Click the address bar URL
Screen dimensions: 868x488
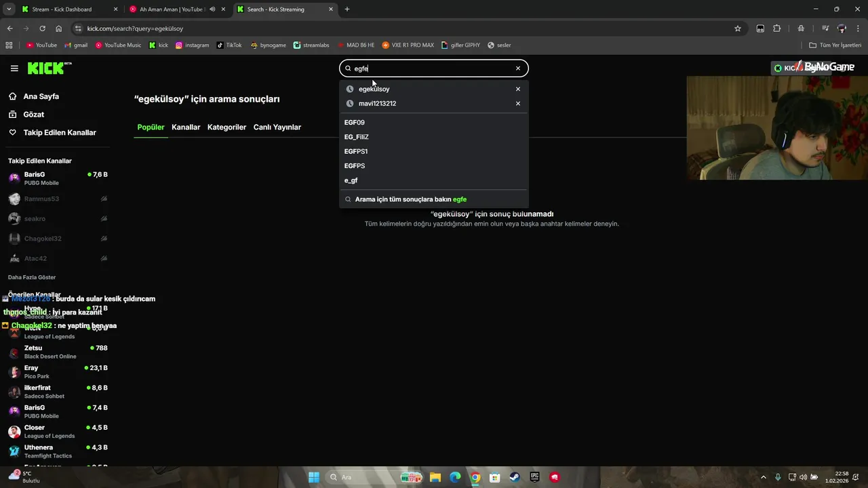pyautogui.click(x=135, y=28)
